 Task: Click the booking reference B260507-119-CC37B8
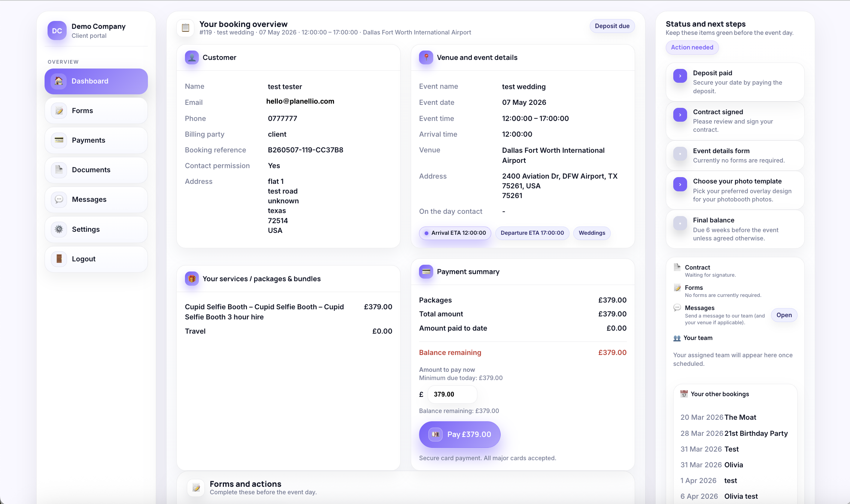306,150
